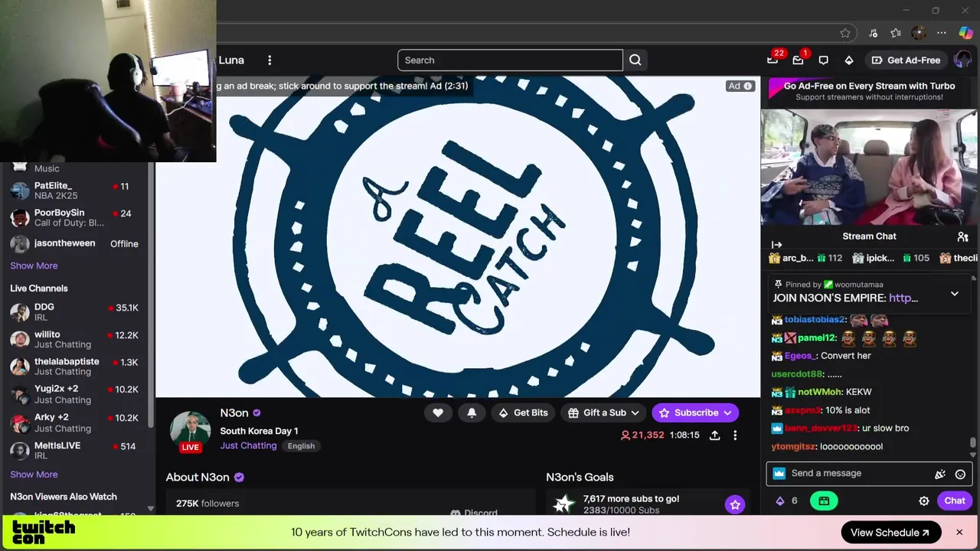Viewport: 980px width, 551px height.
Task: Send message with Chat button
Action: 954,500
